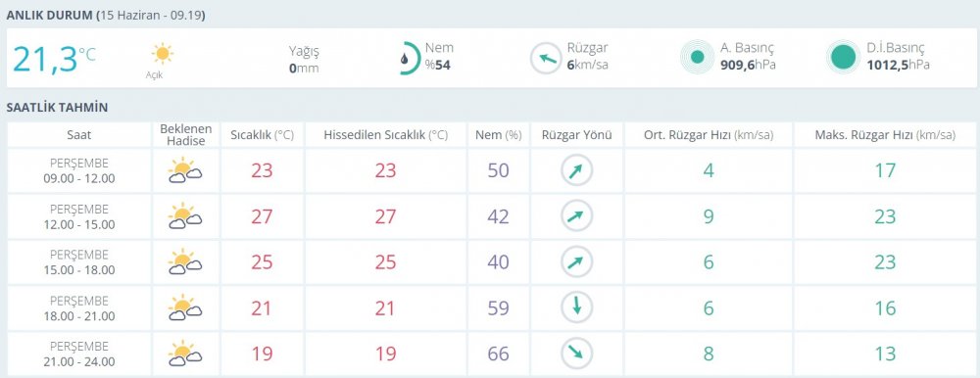Click the humidity droplet gauge icon
The image size is (980, 378).
pos(408,58)
